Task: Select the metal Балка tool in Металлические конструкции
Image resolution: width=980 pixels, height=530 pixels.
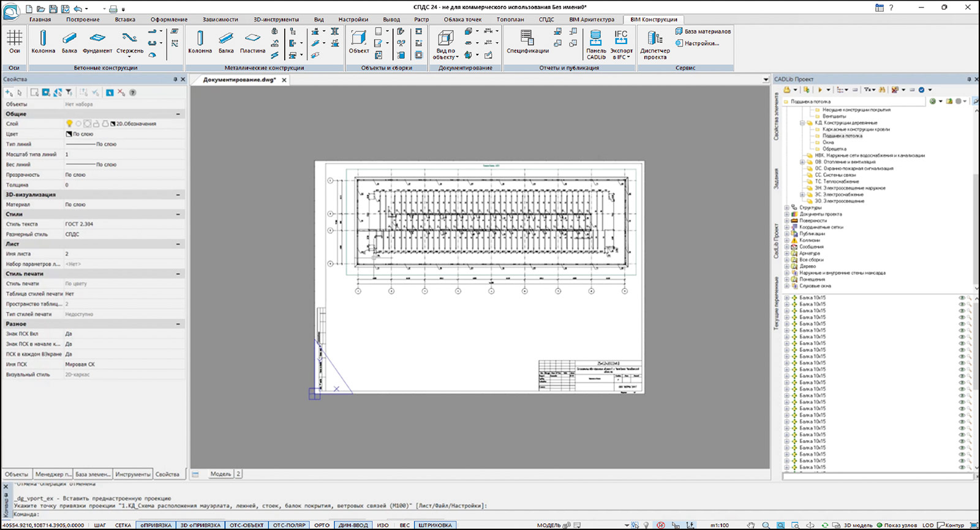Action: tap(226, 42)
